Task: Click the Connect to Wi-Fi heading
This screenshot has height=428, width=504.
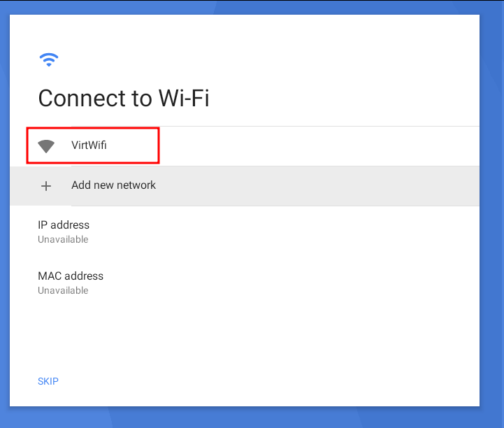Action: click(x=124, y=98)
